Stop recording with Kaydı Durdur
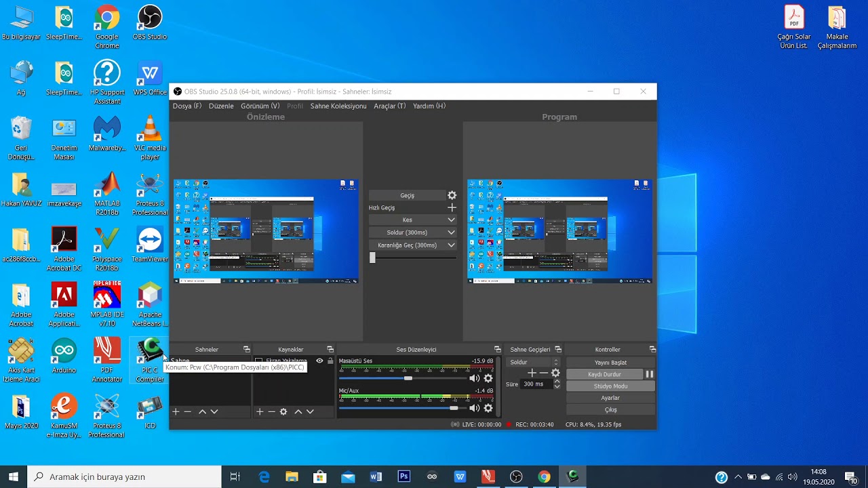Screen dimensions: 868x488 pos(604,374)
